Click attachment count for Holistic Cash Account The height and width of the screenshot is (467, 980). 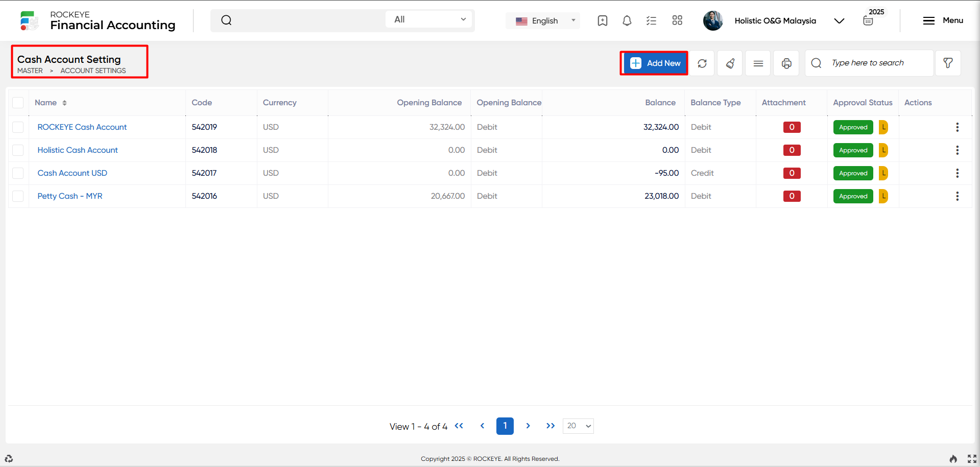pos(792,150)
